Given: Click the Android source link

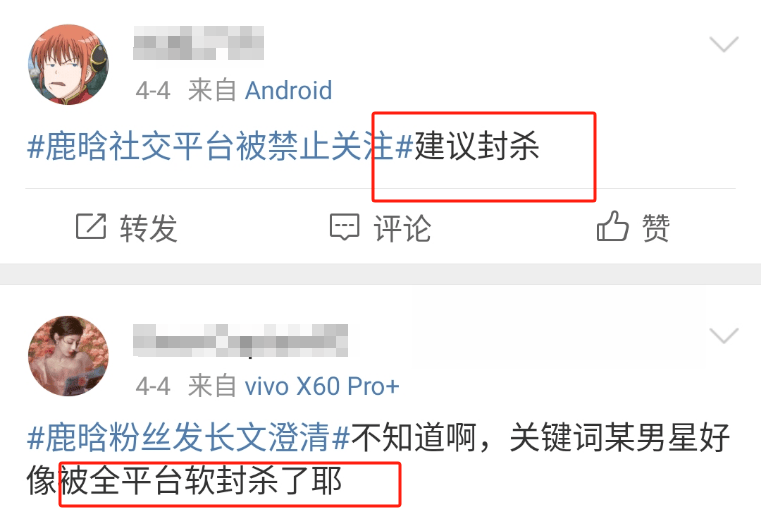Looking at the screenshot, I should click(289, 91).
